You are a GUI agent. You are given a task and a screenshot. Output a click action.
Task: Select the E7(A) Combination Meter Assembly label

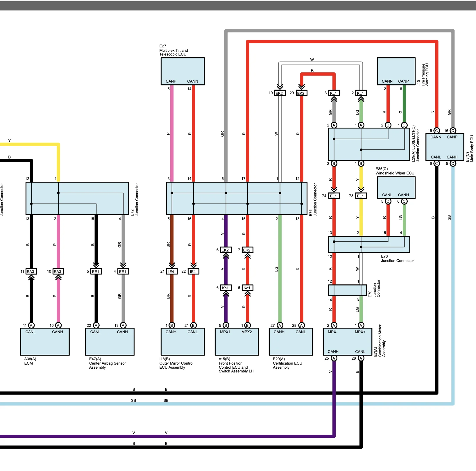[x=380, y=341]
